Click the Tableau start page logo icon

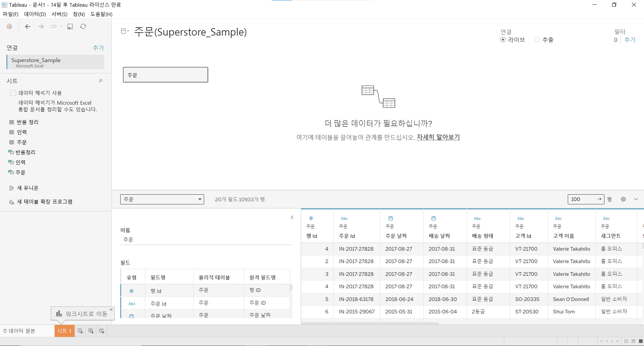[9, 26]
